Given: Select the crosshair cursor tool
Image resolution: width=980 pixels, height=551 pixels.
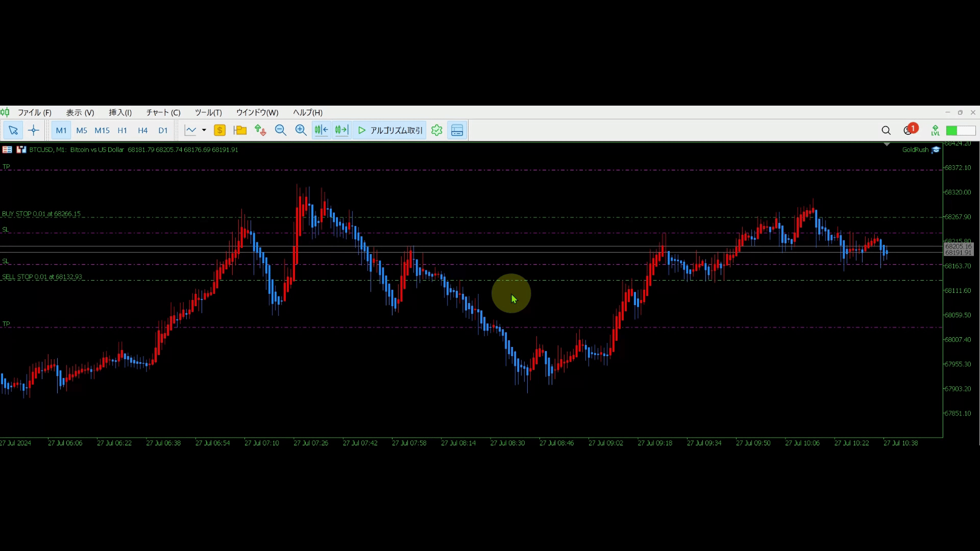Looking at the screenshot, I should point(34,131).
